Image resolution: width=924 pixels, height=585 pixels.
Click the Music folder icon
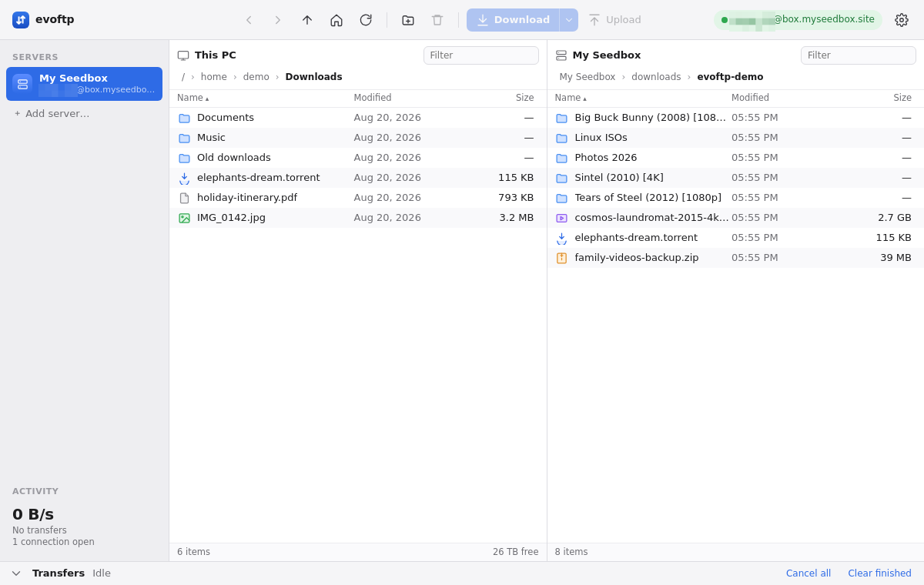pyautogui.click(x=184, y=138)
